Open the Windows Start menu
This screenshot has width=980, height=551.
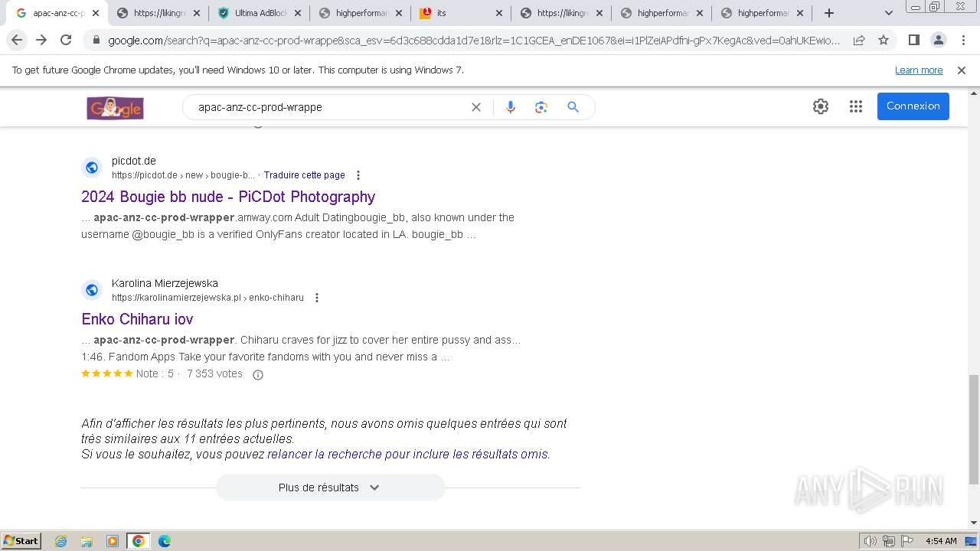(21, 541)
